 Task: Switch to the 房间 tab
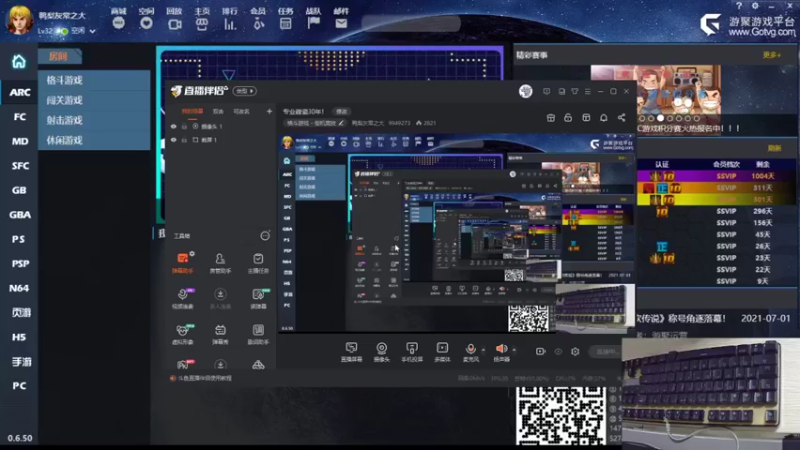(59, 57)
